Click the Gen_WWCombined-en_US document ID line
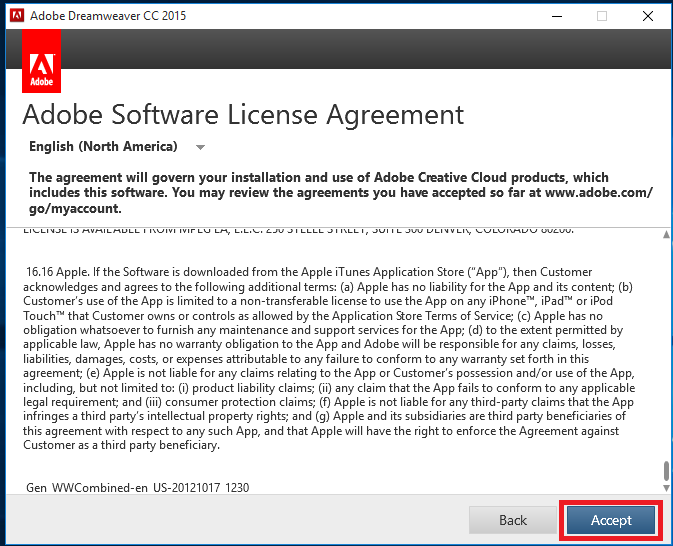 [x=138, y=487]
